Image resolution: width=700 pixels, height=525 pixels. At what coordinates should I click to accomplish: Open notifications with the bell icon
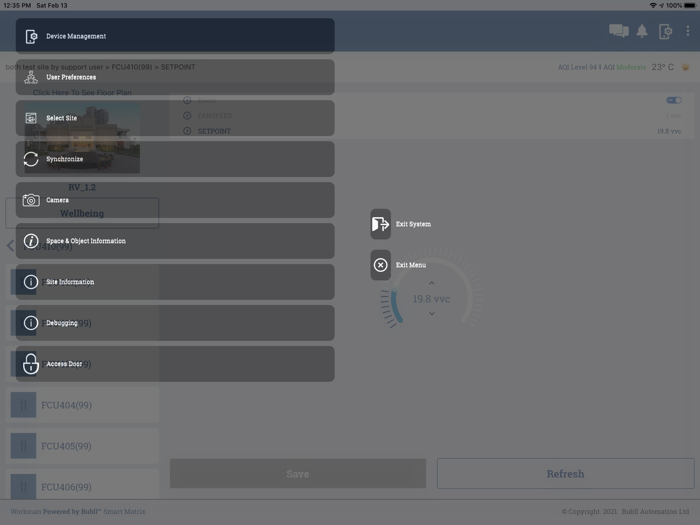pos(642,31)
